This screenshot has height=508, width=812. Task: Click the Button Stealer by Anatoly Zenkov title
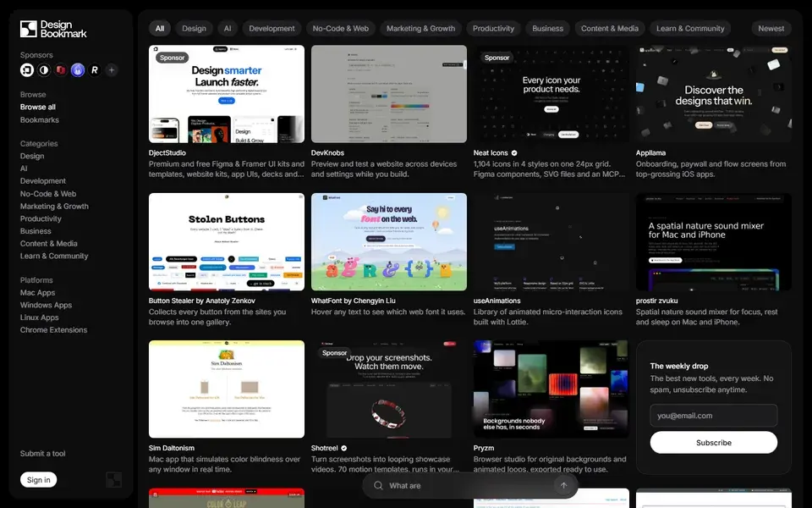coord(202,301)
